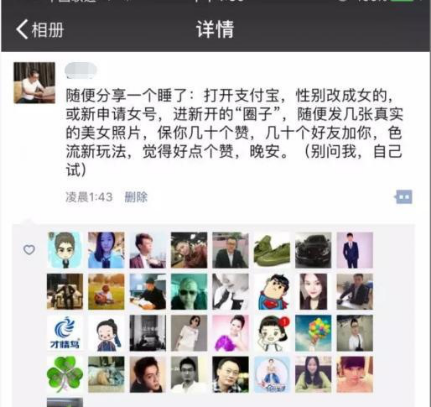Tap the heart likes icon
The height and width of the screenshot is (407, 431).
click(x=29, y=250)
